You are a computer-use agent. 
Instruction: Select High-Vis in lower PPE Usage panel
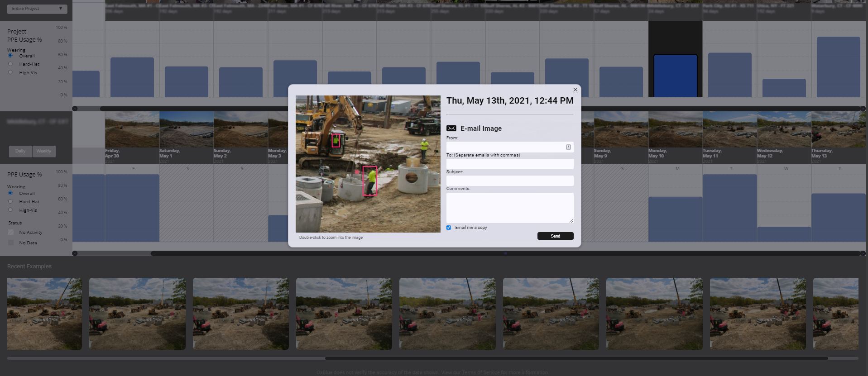tap(10, 209)
